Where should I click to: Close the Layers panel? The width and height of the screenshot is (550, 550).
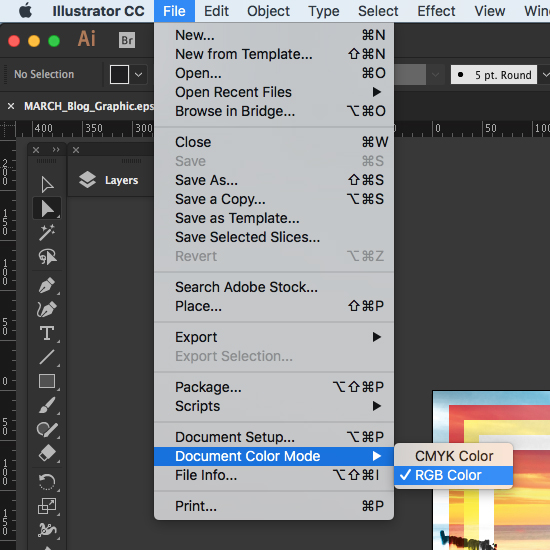pos(76,150)
